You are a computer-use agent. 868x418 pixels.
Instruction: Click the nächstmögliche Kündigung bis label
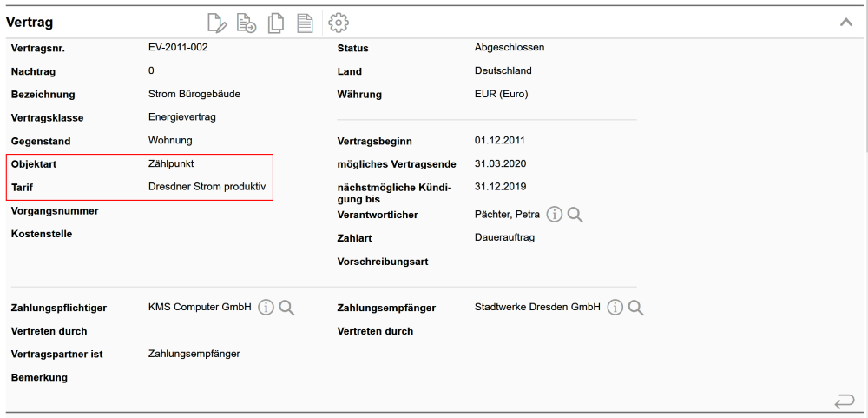pyautogui.click(x=394, y=194)
